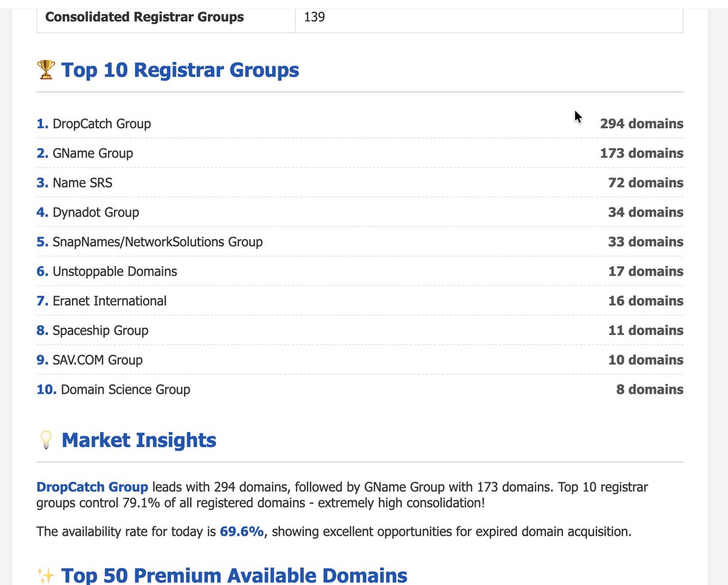Viewport: 728px width, 585px height.
Task: Click the 79.1% consolidation sentence text
Action: (342, 495)
